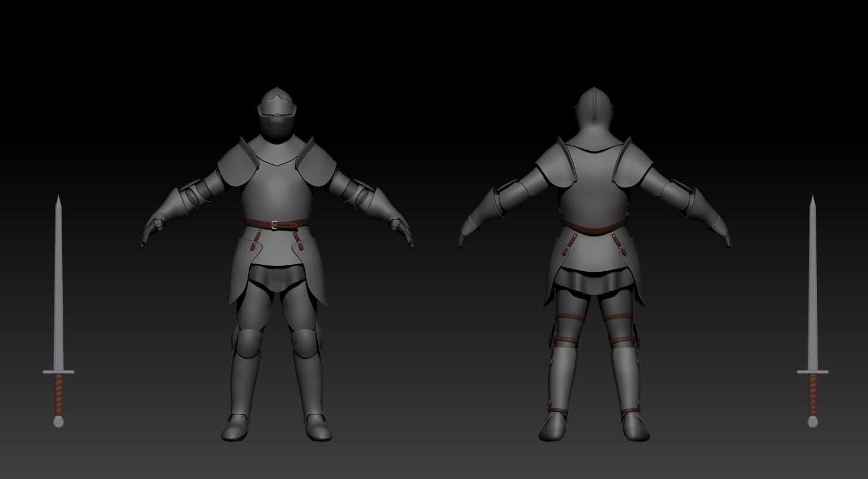The width and height of the screenshot is (868, 479).
Task: Select the front knight's belt buckle
Action: tap(273, 225)
